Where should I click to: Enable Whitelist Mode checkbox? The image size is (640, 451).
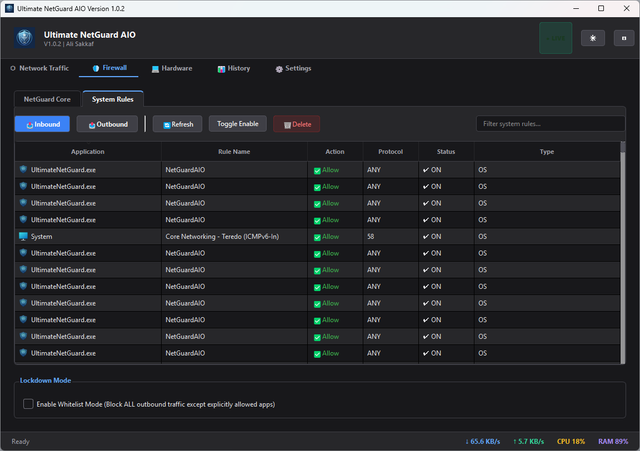tap(28, 404)
